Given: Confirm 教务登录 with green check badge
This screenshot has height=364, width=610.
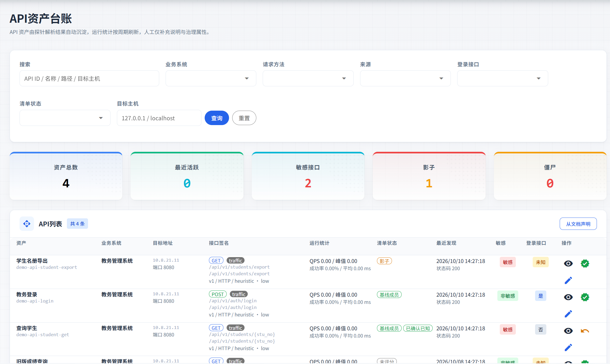Looking at the screenshot, I should click(585, 297).
